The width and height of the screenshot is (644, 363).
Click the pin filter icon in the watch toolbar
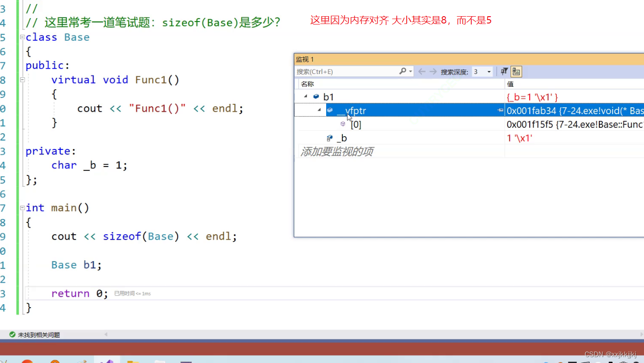coord(504,72)
